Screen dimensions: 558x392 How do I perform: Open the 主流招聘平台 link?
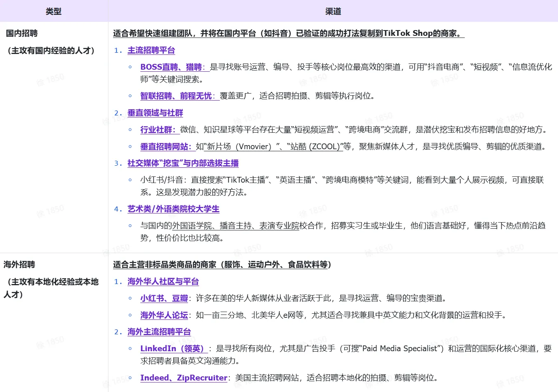(151, 50)
